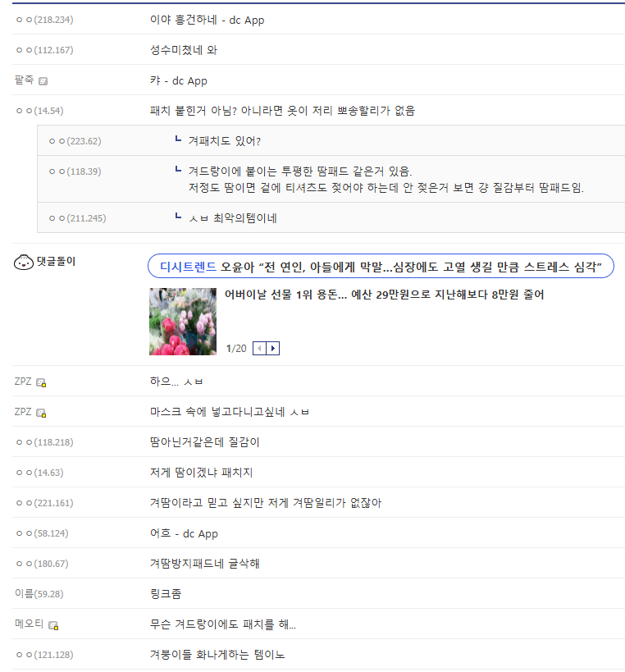Open the 디시트렌드 오윤아 headline banner
This screenshot has height=672, width=625.
pos(381,267)
